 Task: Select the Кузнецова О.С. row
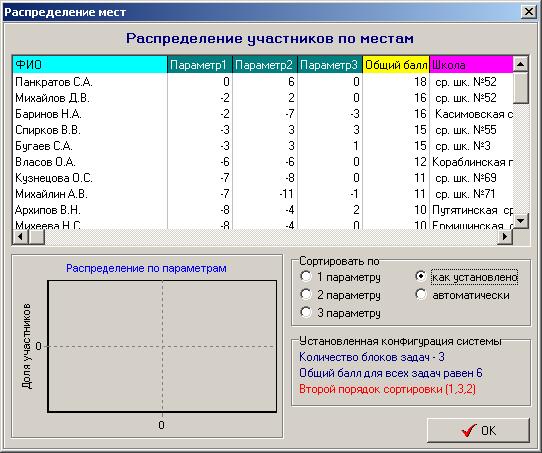[263, 178]
